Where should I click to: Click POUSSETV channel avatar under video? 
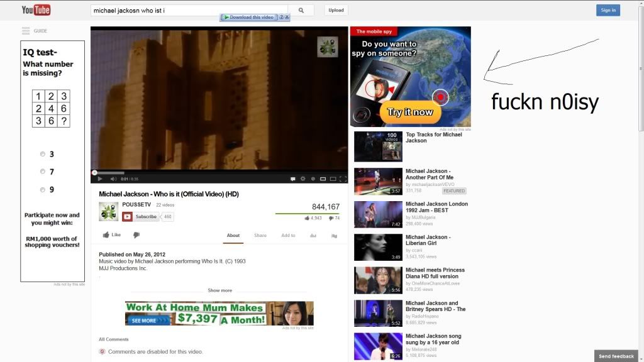(x=108, y=211)
